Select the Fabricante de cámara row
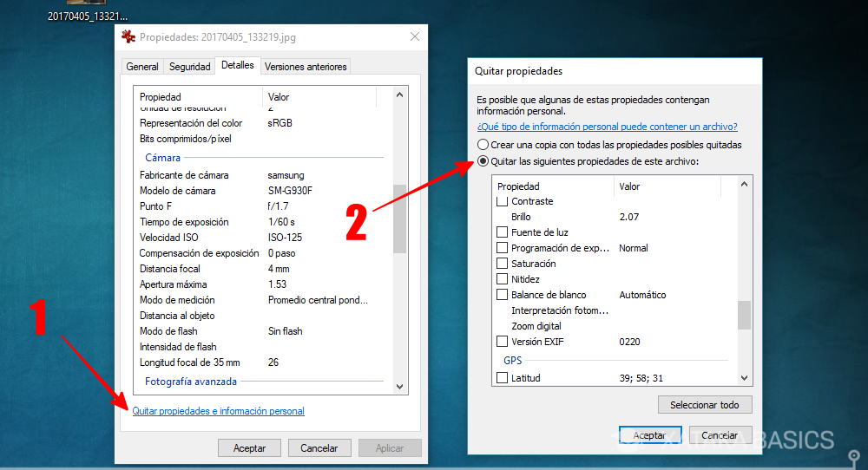 tap(263, 175)
